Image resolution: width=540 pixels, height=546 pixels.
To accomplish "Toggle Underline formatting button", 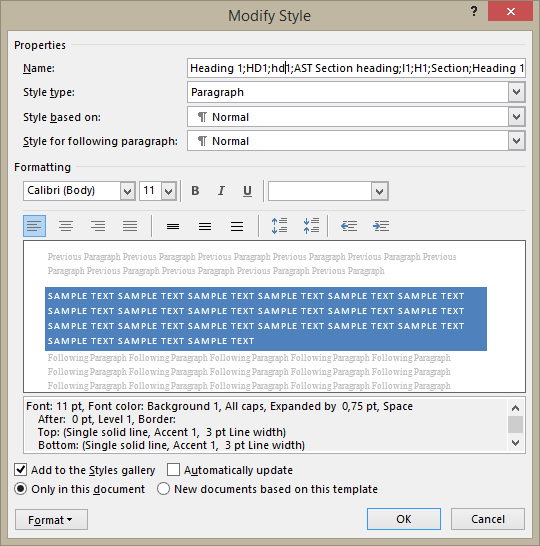I will pyautogui.click(x=247, y=191).
